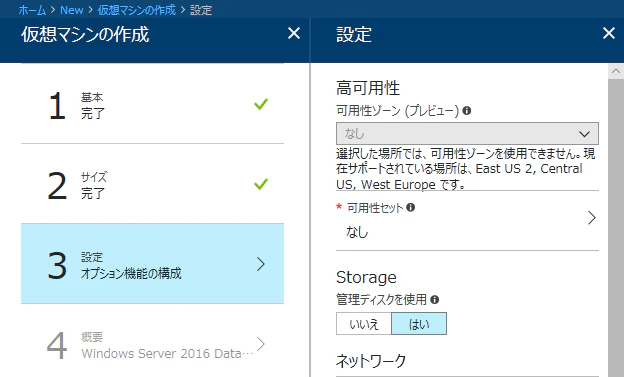This screenshot has width=624, height=377.
Task: Choose いいえ for managed disks
Action: (364, 324)
